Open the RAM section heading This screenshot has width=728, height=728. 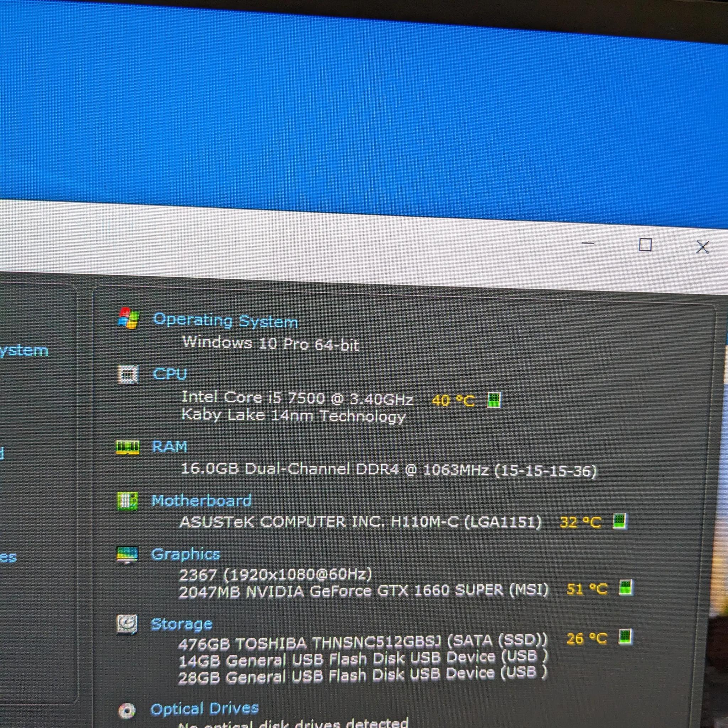pyautogui.click(x=169, y=446)
